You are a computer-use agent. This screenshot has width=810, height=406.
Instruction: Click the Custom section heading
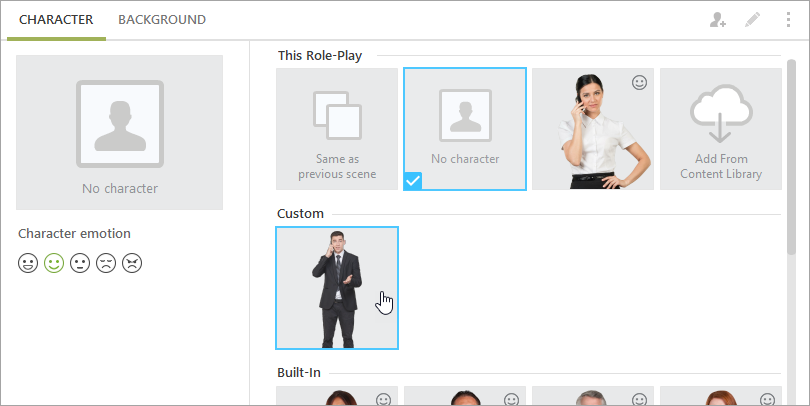[x=300, y=213]
